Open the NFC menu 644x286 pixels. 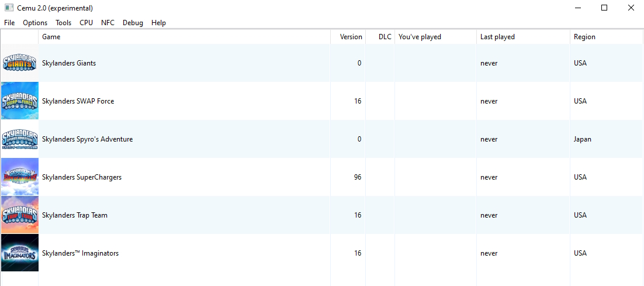pos(108,23)
